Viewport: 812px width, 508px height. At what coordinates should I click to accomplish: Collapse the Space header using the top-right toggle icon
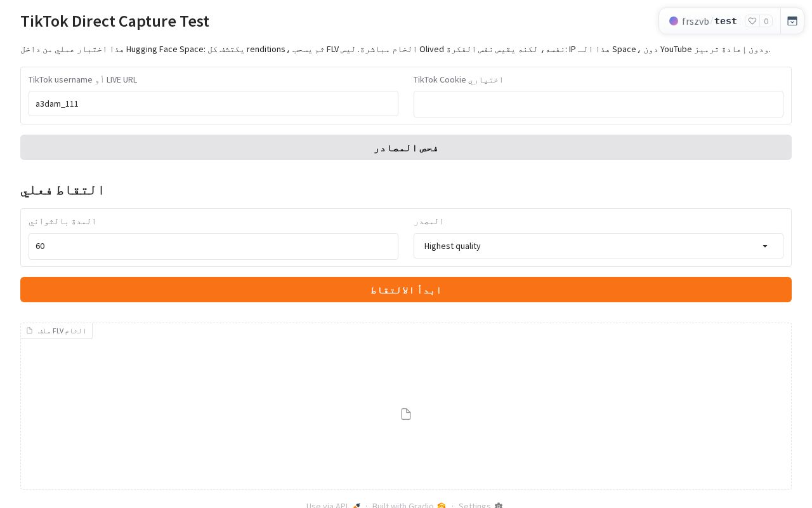click(792, 21)
